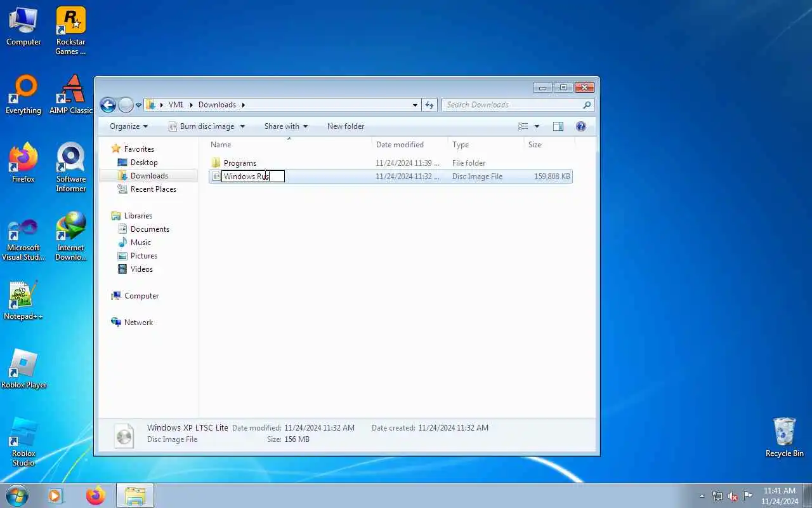Screen dimensions: 812x508
Task: Select the AIMP Classic desktop shortcut
Action: click(x=71, y=95)
